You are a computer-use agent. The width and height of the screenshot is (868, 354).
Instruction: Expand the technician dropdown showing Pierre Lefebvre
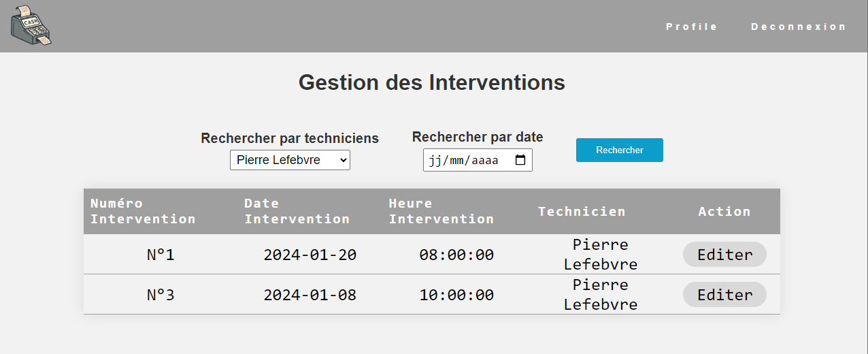[x=290, y=161]
